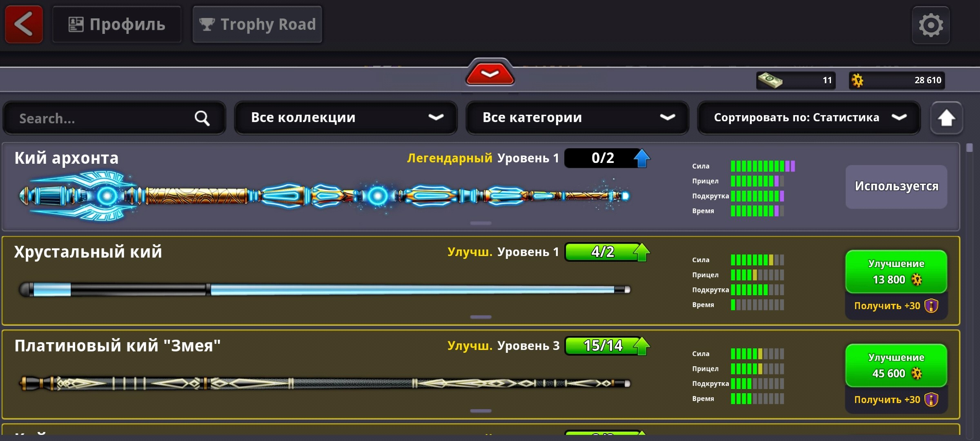
Task: Click shield icon beside Платиновый кий Получить +30
Action: coord(931,399)
